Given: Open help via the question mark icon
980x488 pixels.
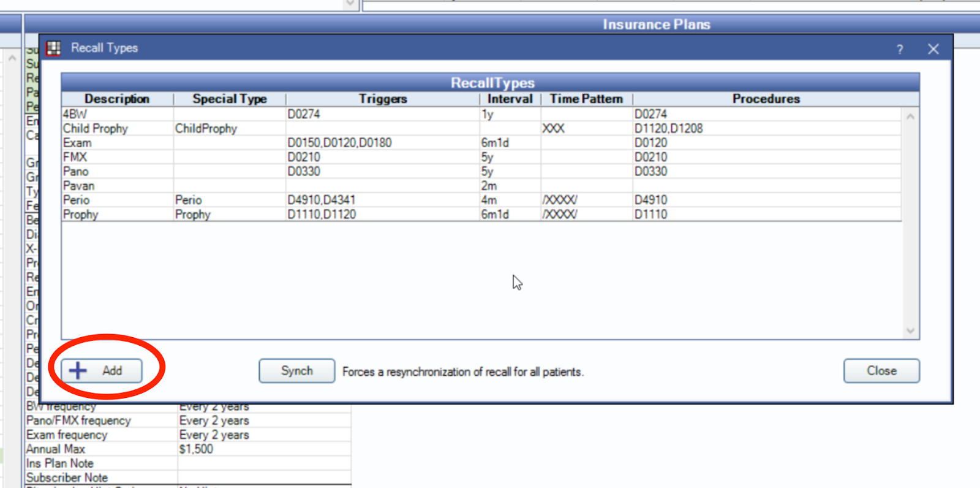Looking at the screenshot, I should coord(899,50).
